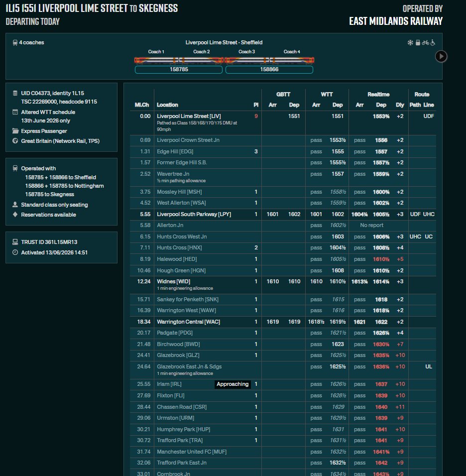Open Warrington Central [WAC] location
Screen dimensions: 466x476
pyautogui.click(x=189, y=322)
